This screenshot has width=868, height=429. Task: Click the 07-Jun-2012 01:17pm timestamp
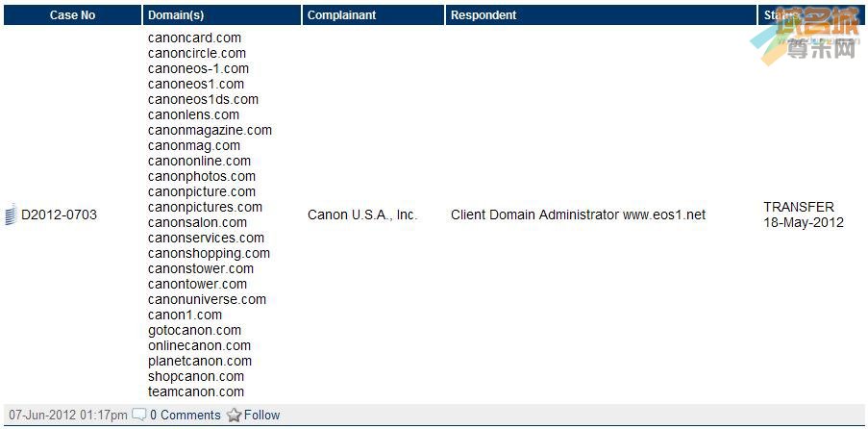[68, 415]
